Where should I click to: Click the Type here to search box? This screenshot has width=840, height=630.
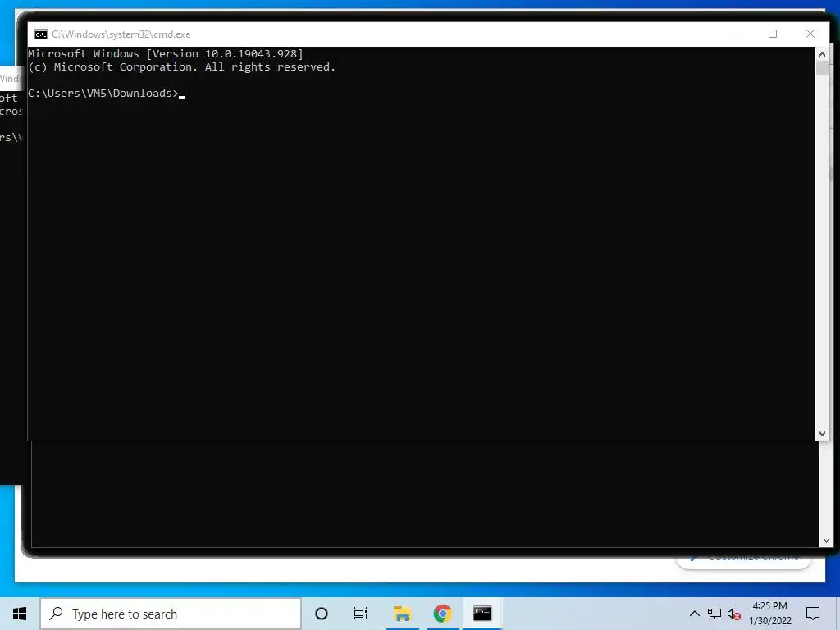coord(171,614)
